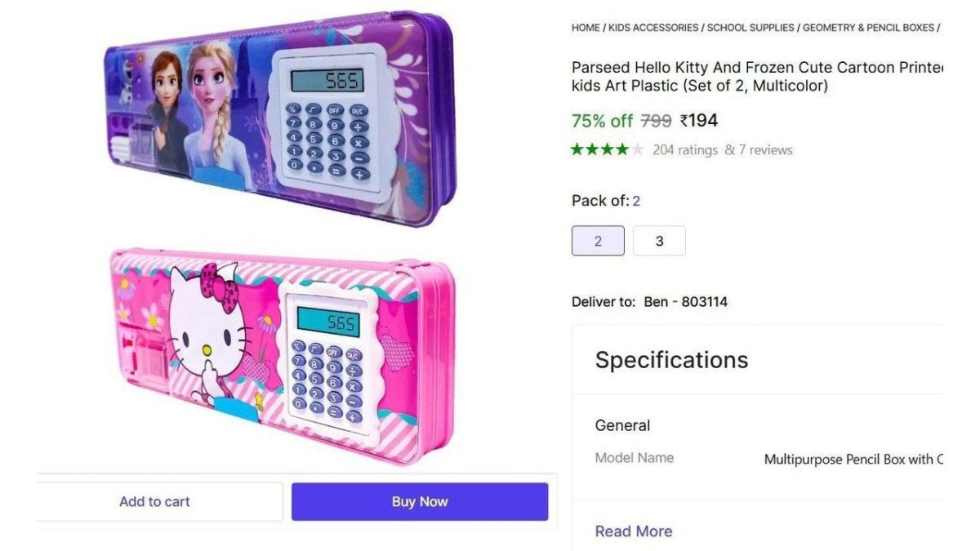
Task: Click the Buy Now button
Action: 419,501
